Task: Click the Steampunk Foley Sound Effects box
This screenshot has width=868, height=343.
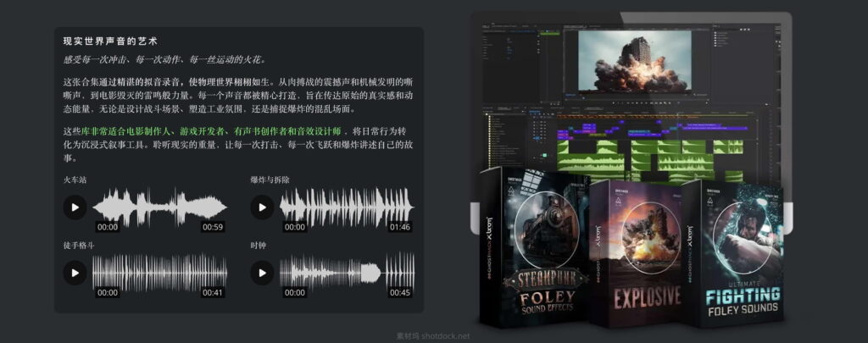Action: [534, 246]
